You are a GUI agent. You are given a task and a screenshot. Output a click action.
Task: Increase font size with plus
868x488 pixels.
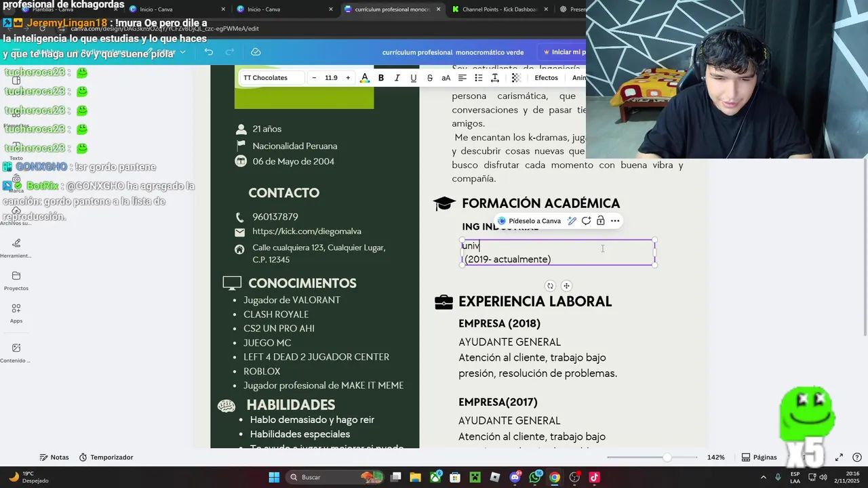coord(348,78)
